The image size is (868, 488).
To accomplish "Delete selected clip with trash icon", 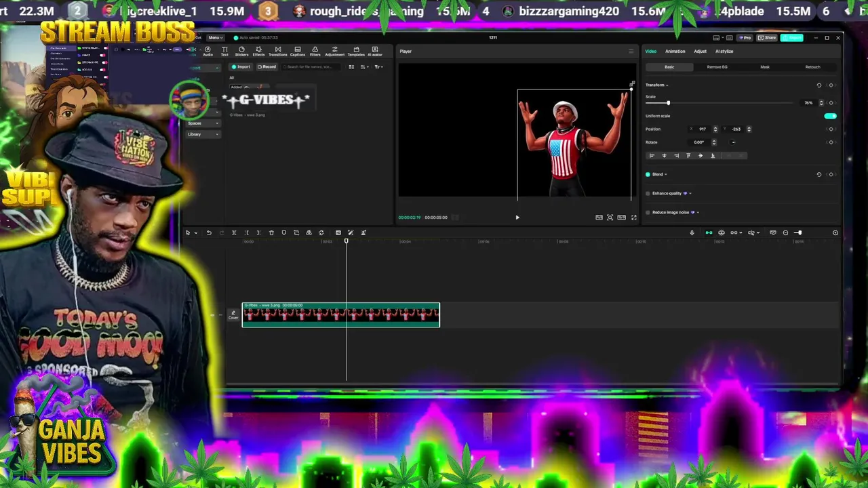I will 271,232.
